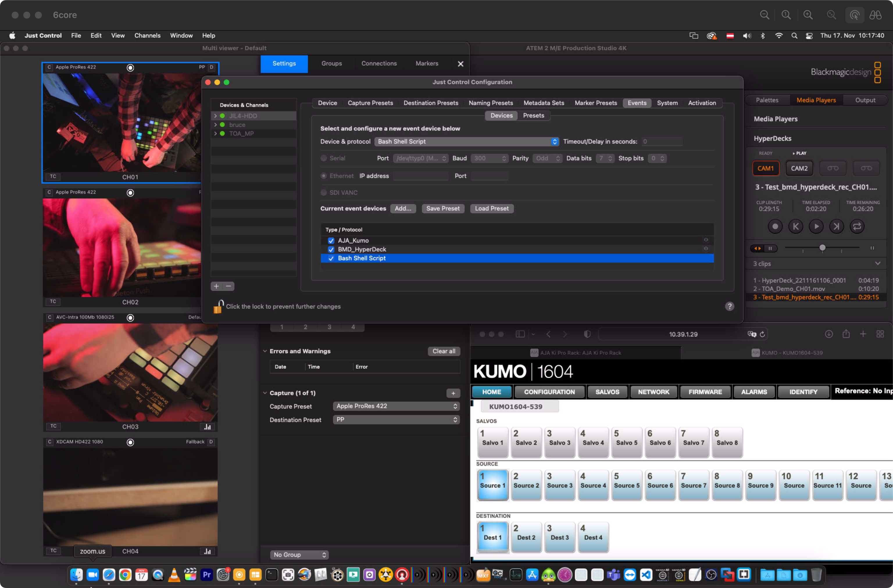Open VLC from the Dock
Image resolution: width=893 pixels, height=588 pixels.
[174, 575]
